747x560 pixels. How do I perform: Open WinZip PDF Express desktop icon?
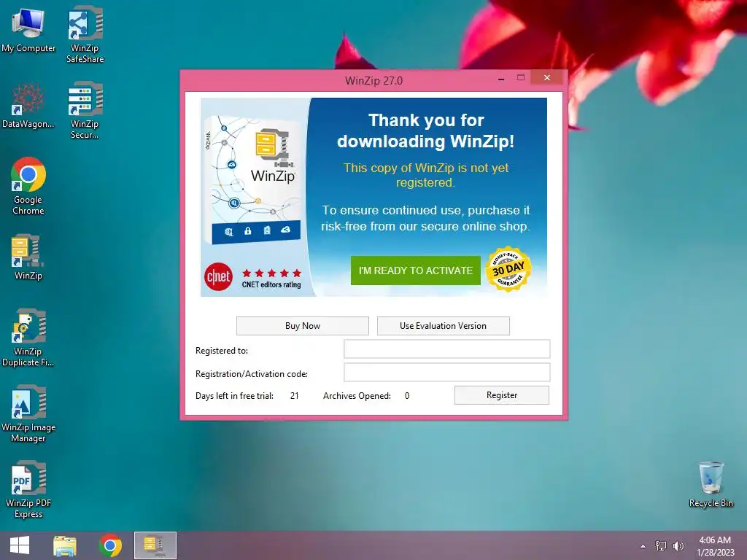(x=28, y=489)
